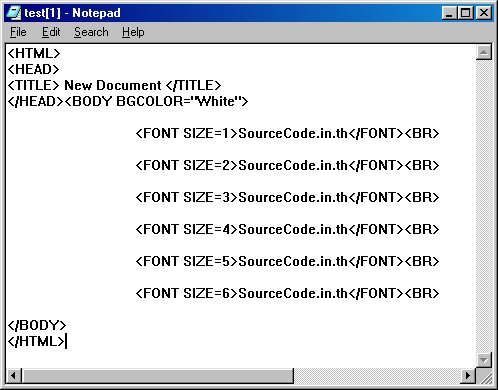Click the </BODY> closing tag line
The image size is (498, 390).
pos(37,325)
